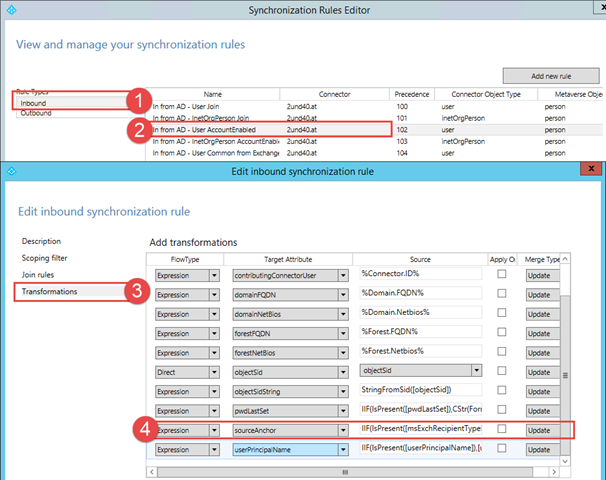Open the Description section

(42, 241)
